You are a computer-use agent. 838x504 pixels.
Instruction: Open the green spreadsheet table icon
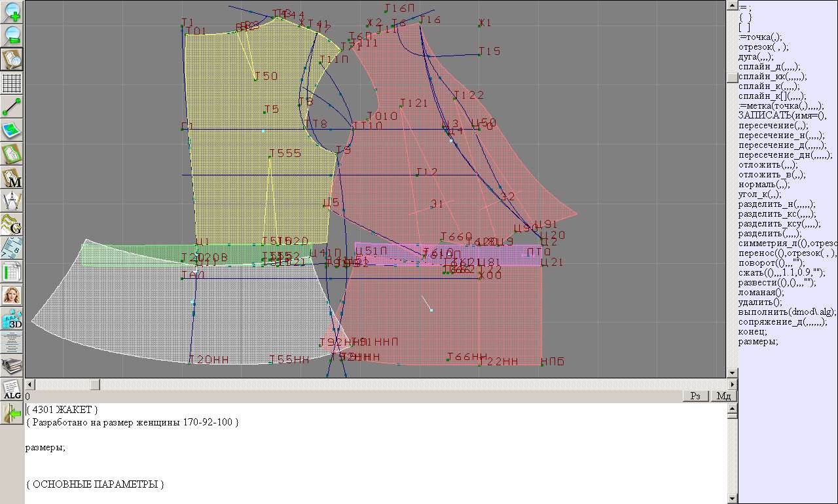[x=12, y=272]
